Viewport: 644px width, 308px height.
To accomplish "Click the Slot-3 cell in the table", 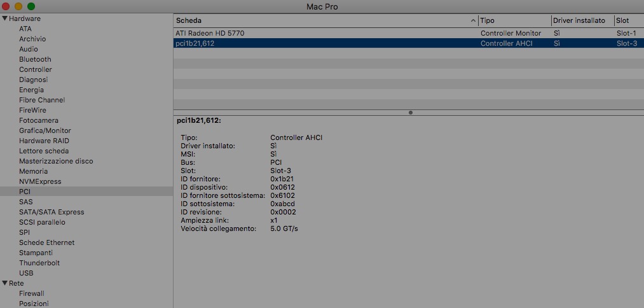I will pyautogui.click(x=627, y=43).
